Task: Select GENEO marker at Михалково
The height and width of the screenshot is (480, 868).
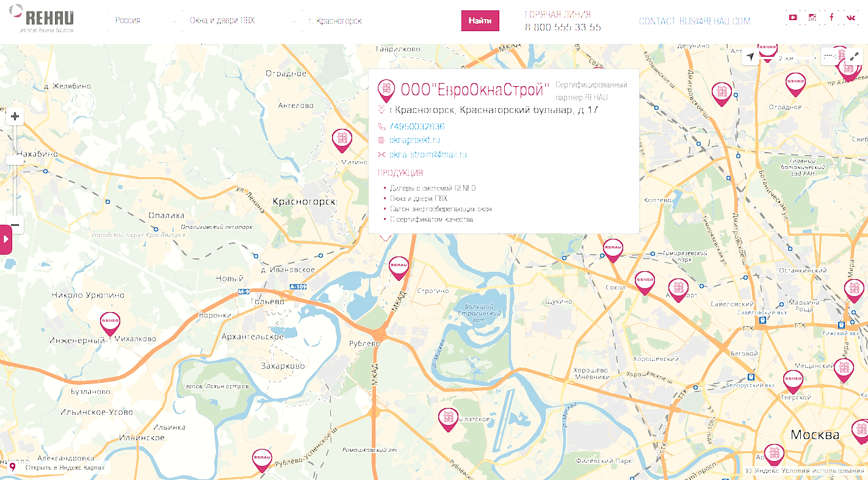Action: pyautogui.click(x=110, y=324)
